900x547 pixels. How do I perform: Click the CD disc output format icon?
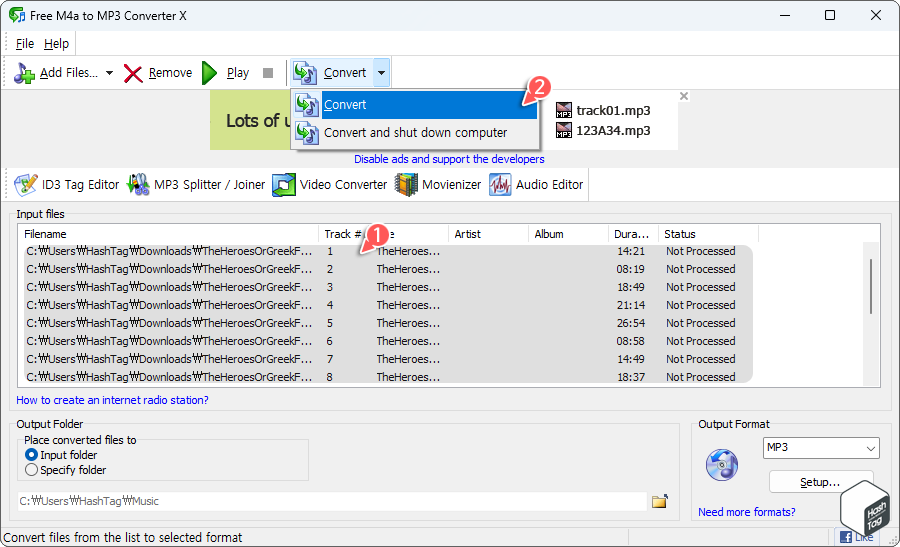pos(721,465)
